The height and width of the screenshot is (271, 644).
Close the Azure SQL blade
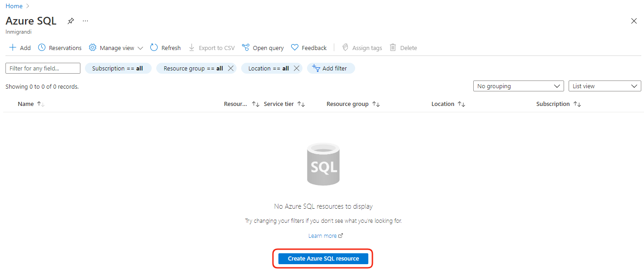634,21
